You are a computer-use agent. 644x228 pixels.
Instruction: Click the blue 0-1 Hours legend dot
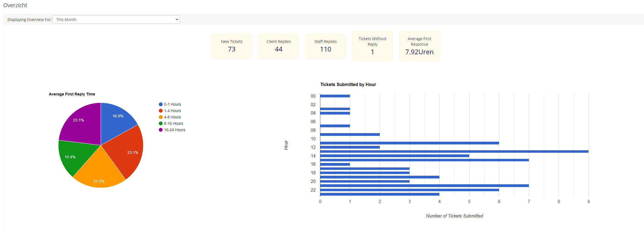point(161,104)
